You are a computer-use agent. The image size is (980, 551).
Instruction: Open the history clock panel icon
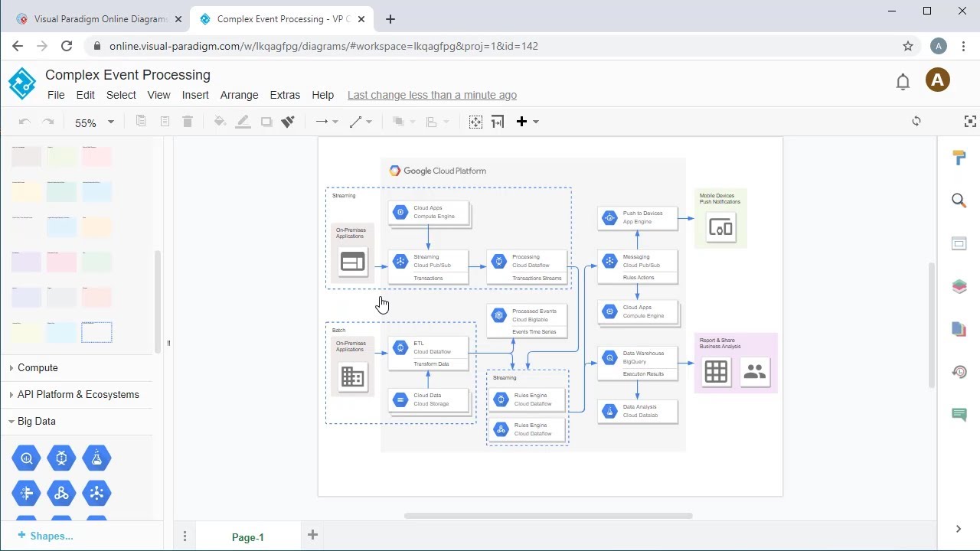coord(959,372)
